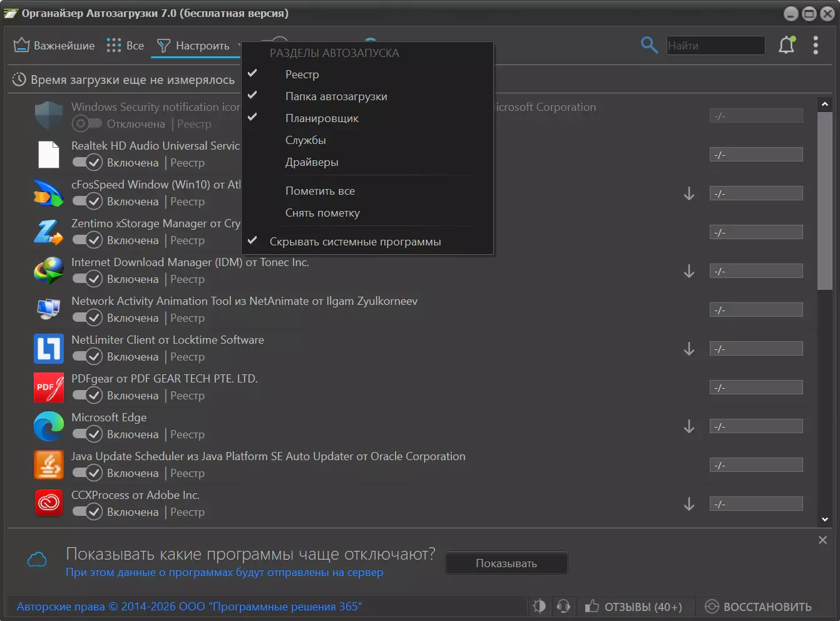Click the down arrow in the IDM row
Screen dimensions: 840x621
[x=689, y=272]
